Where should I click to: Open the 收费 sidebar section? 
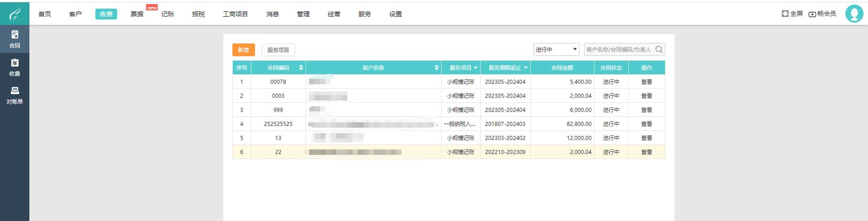tap(15, 67)
